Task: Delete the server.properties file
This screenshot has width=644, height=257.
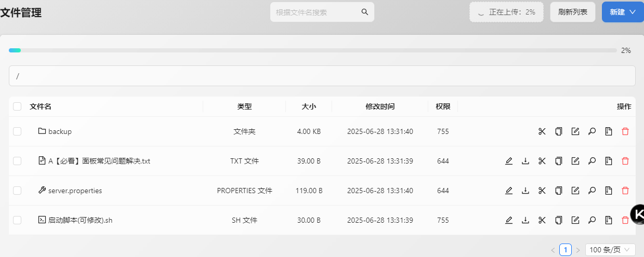Action: pos(625,191)
